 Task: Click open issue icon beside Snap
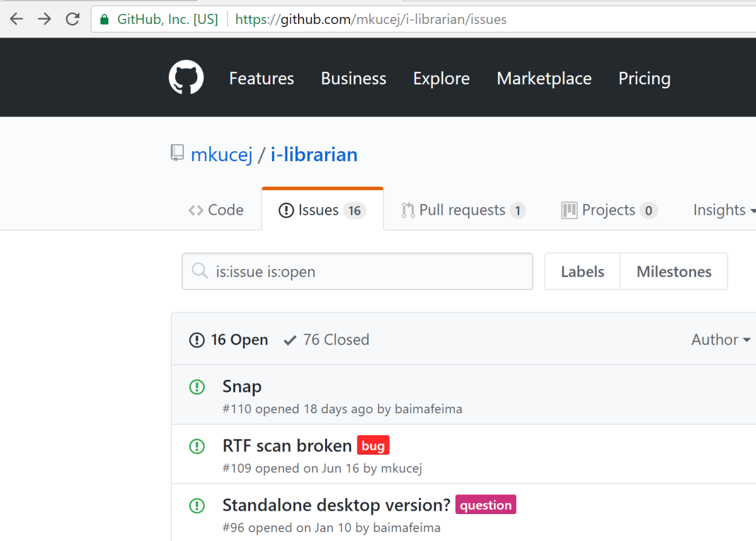tap(197, 387)
